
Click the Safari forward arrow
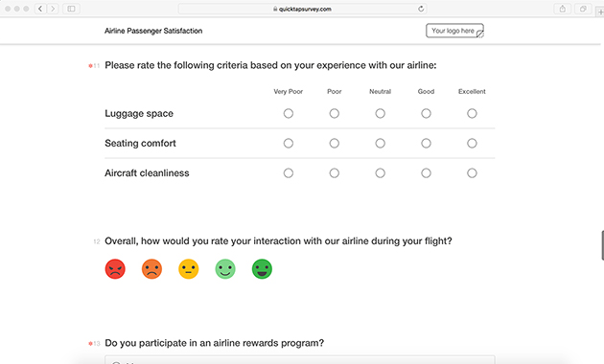click(x=53, y=9)
